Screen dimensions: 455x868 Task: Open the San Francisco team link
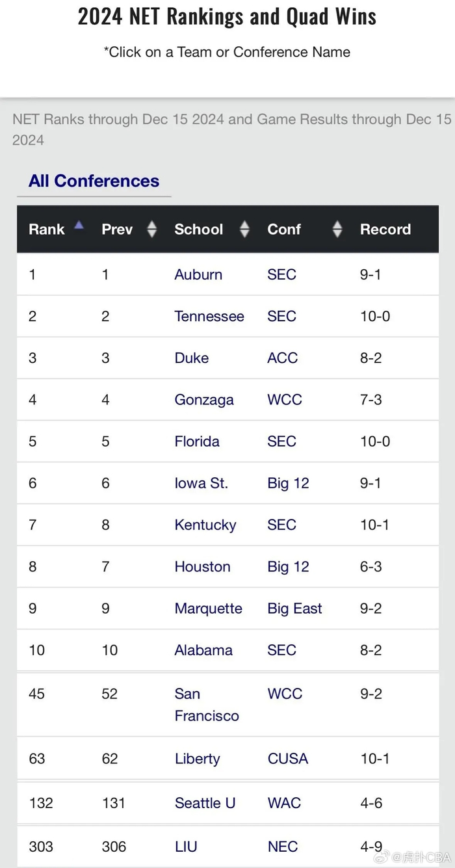coord(206,705)
